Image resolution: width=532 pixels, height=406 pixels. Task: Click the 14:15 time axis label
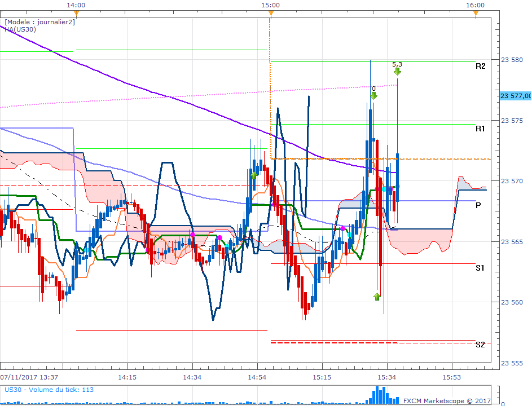tap(127, 377)
